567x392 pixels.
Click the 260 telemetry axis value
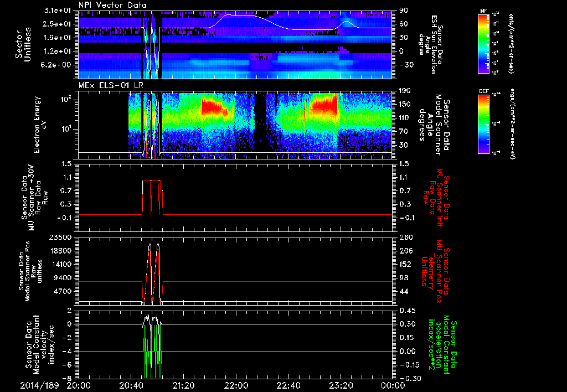[406, 237]
